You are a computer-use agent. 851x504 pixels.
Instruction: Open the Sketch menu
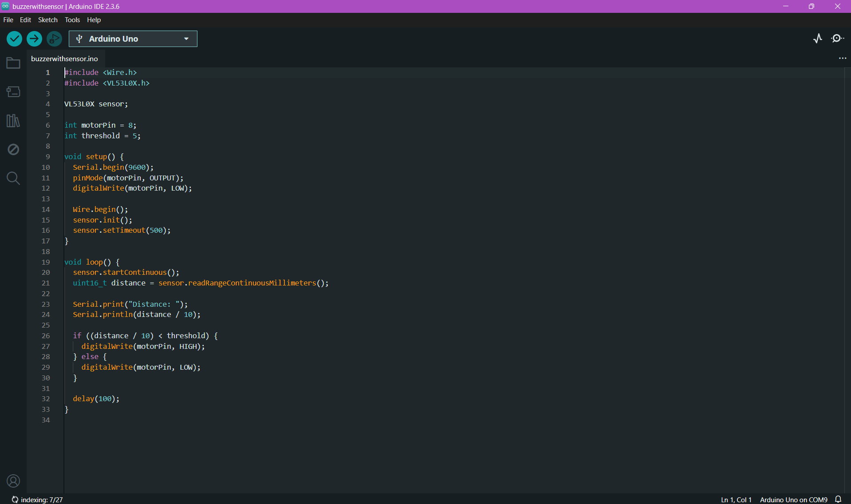(x=47, y=20)
